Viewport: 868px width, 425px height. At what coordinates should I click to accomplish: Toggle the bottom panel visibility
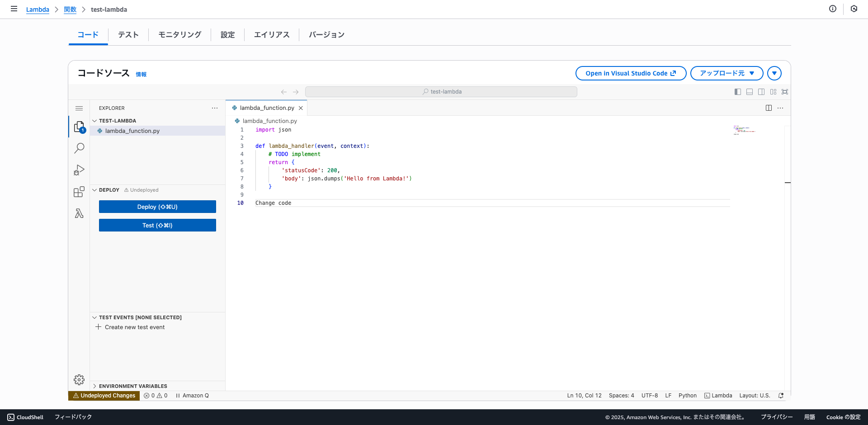(x=750, y=92)
